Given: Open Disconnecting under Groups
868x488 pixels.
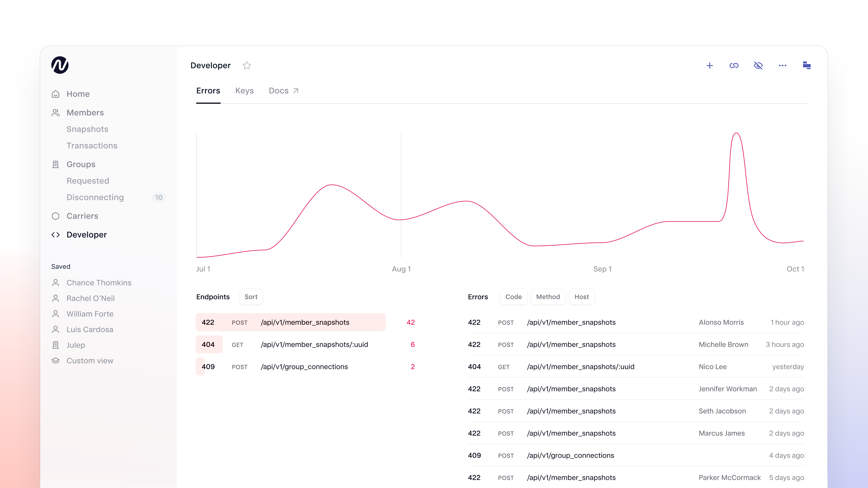Looking at the screenshot, I should click(x=95, y=197).
